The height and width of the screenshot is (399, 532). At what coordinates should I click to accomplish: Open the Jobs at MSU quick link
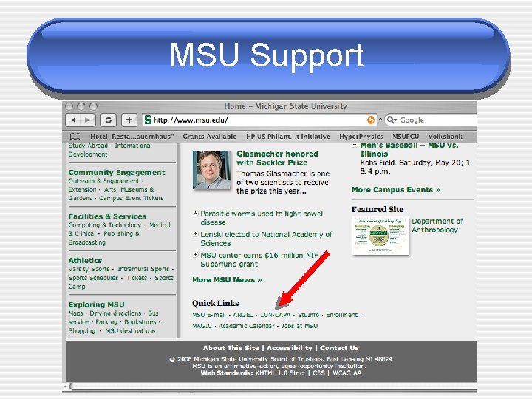tap(299, 326)
